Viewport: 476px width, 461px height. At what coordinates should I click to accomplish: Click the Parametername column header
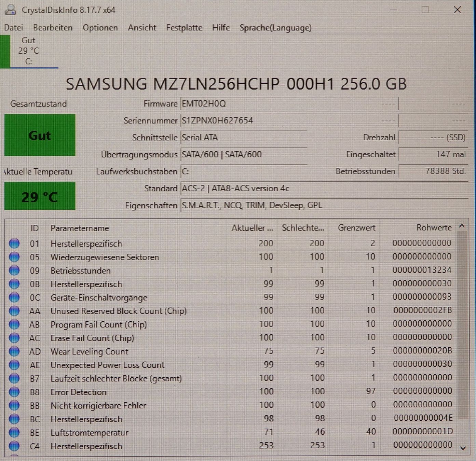pos(136,228)
